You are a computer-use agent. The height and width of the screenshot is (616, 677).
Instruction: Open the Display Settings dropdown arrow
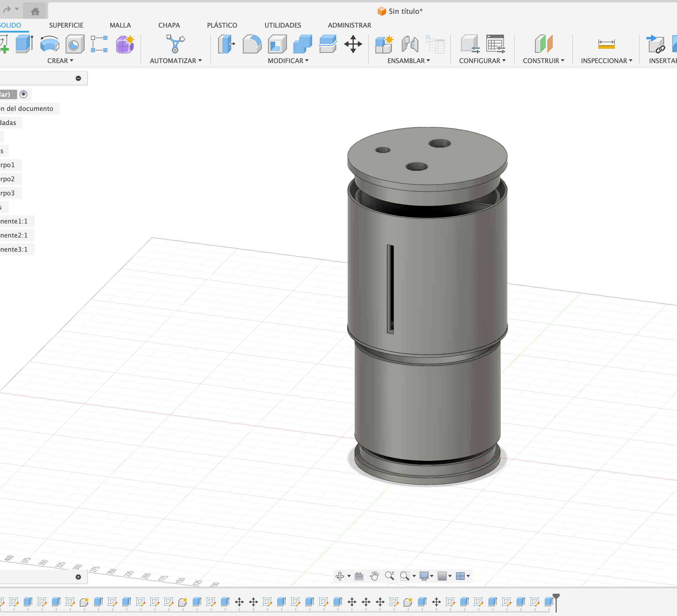pyautogui.click(x=431, y=576)
